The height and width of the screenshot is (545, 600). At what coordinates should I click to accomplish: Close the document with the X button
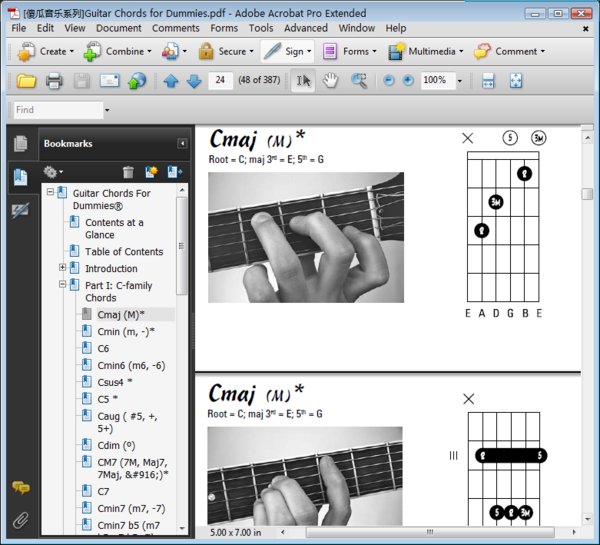[585, 28]
